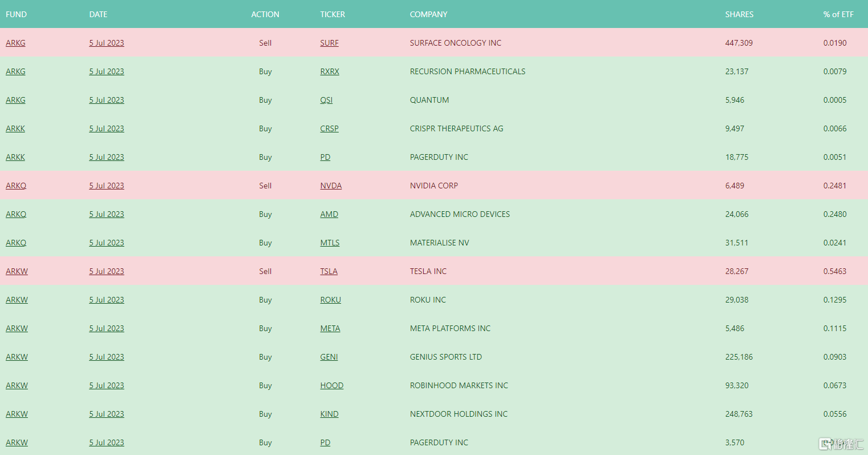
Task: Open ARKW fund link in Meta Platforms row
Action: click(17, 328)
